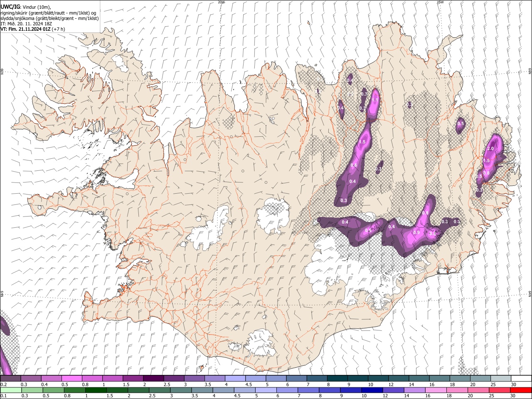Pick lower legend swatch between 2 and 2.5
Image resolution: width=532 pixels, height=399 pixels.
[138, 390]
